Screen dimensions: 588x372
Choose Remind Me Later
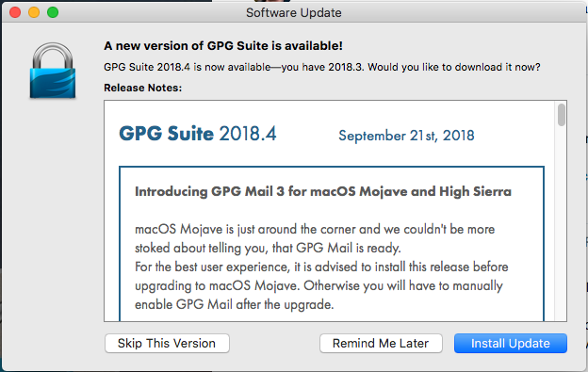(381, 343)
